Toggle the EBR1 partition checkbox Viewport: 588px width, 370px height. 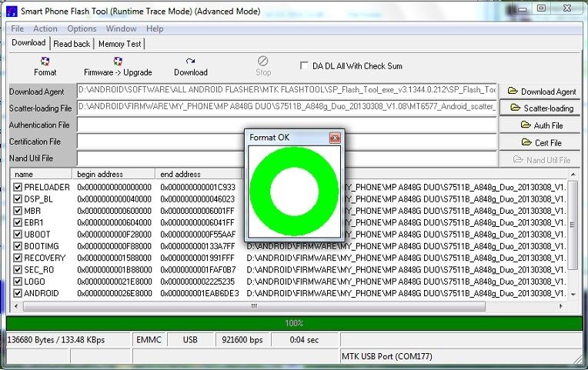(x=18, y=222)
